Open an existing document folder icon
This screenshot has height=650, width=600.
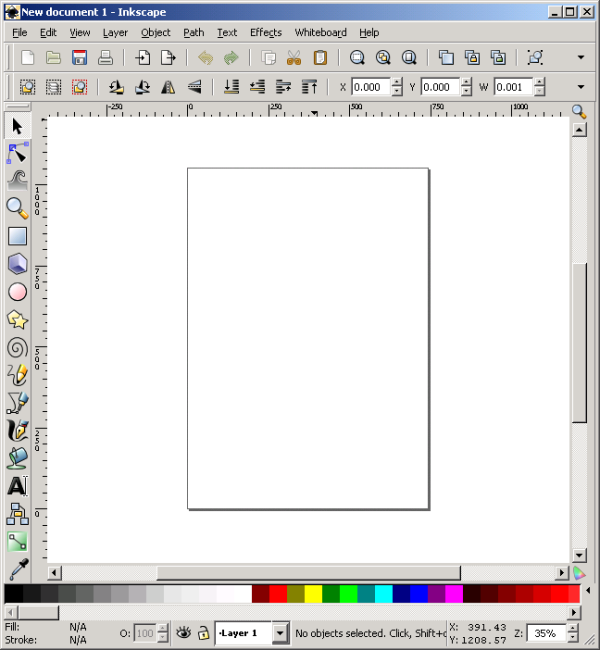53,58
